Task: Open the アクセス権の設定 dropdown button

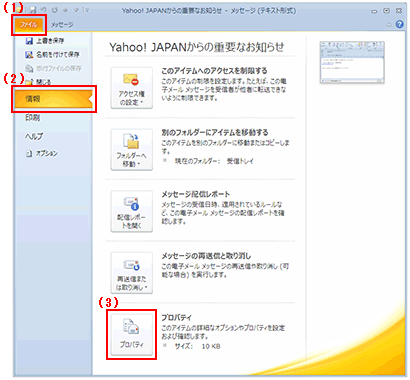Action: (x=132, y=88)
